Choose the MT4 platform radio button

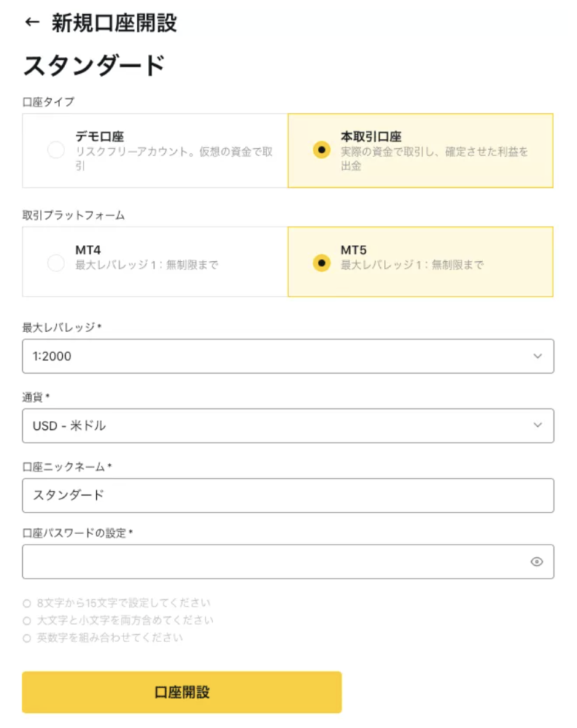[x=56, y=263]
